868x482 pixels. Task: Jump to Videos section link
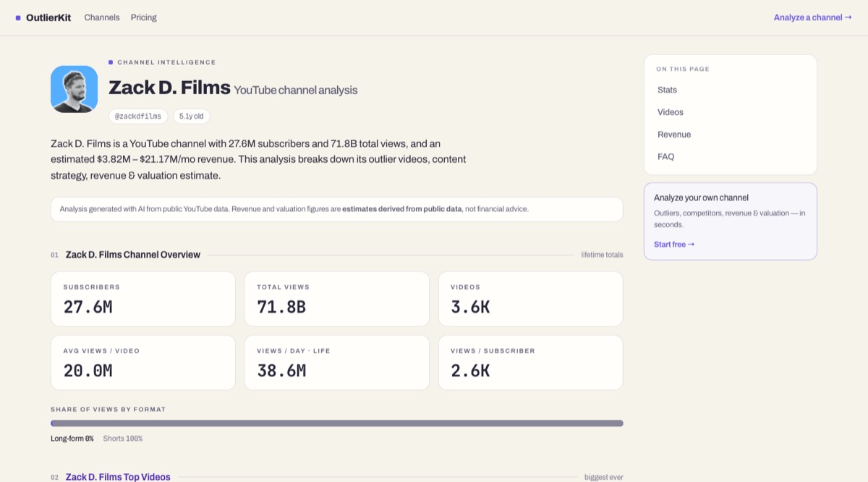pyautogui.click(x=671, y=112)
